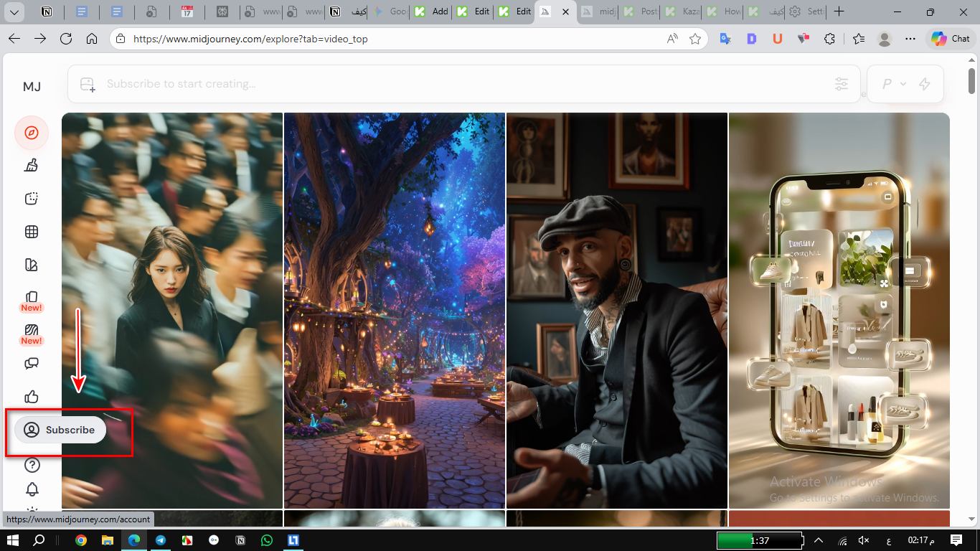980x551 pixels.
Task: Open the Copilot Chat button
Action: pyautogui.click(x=950, y=39)
